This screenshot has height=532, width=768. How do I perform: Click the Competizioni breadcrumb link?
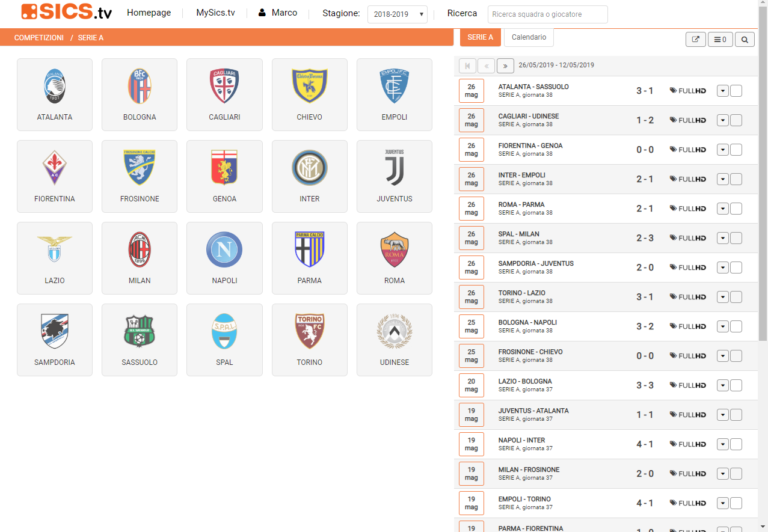[39, 37]
